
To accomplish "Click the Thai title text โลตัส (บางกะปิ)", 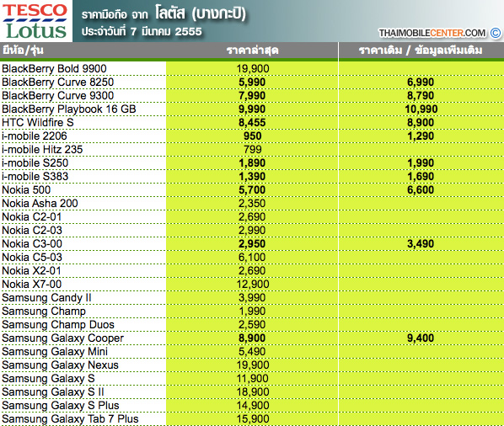I will point(201,13).
